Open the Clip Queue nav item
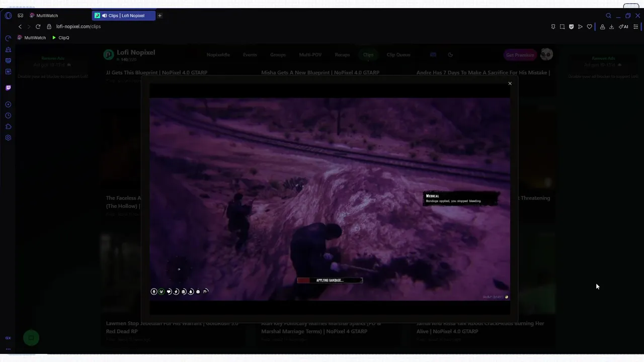This screenshot has height=362, width=644. tap(398, 55)
